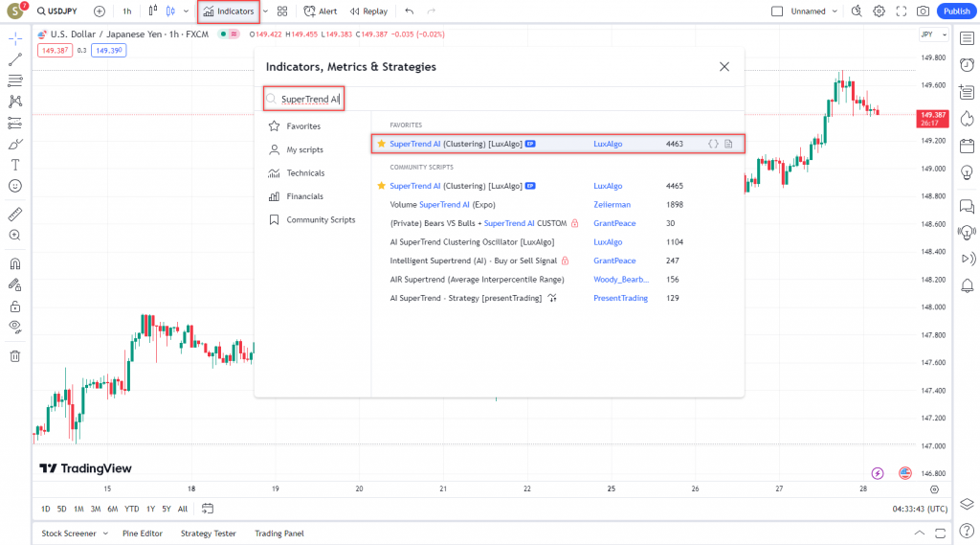Open go to date calendar
Viewport: 980px width, 545px height.
coord(208,509)
